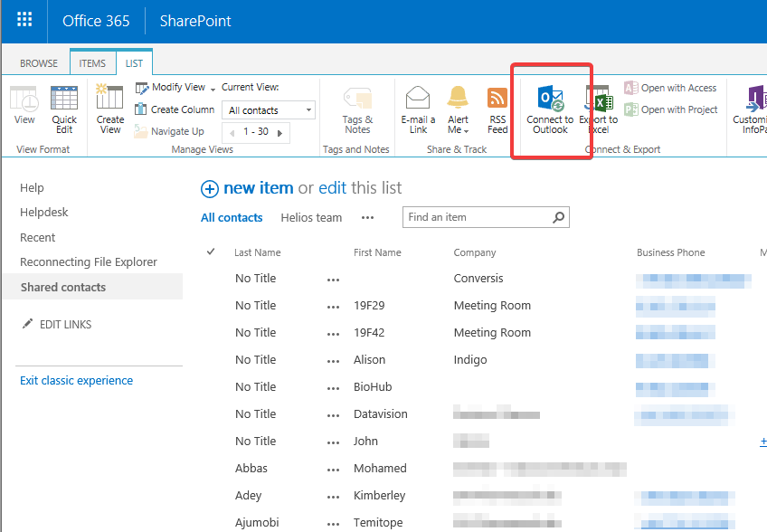Open Help in left navigation
The width and height of the screenshot is (767, 532).
[x=32, y=188]
